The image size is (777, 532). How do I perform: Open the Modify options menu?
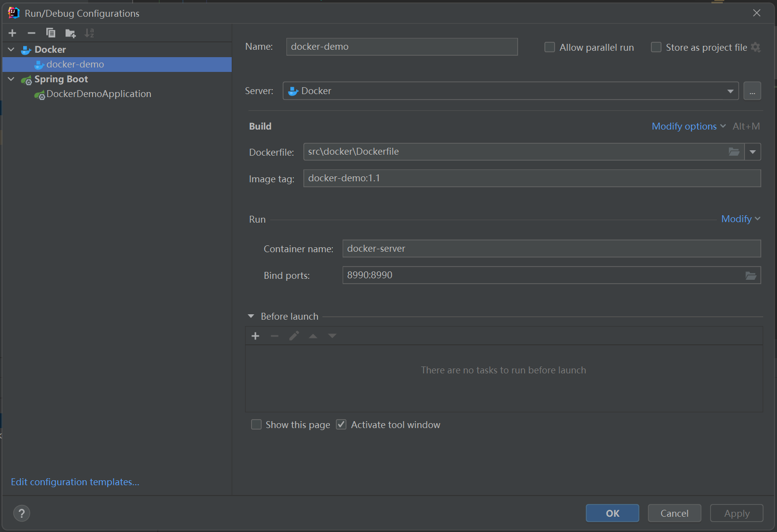pyautogui.click(x=689, y=126)
